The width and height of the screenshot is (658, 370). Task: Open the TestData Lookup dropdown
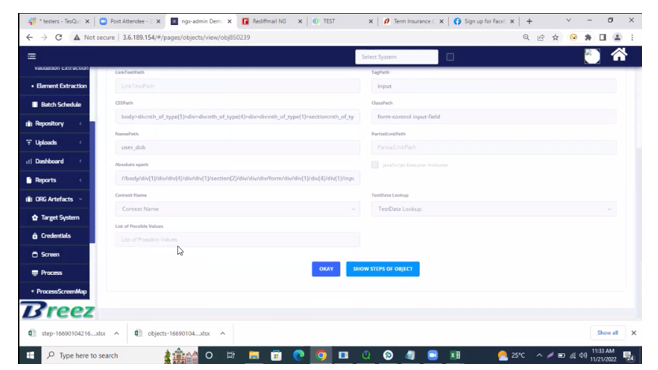(494, 209)
